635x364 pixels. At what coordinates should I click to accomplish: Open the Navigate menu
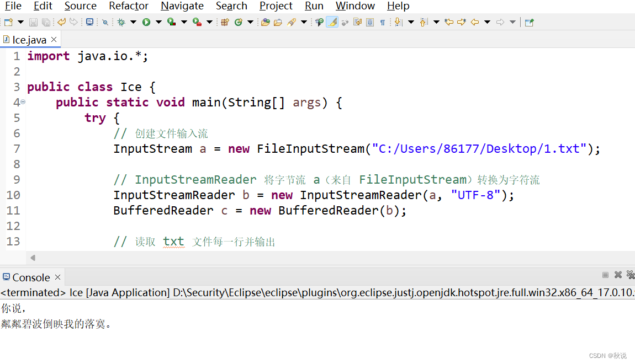click(x=182, y=6)
